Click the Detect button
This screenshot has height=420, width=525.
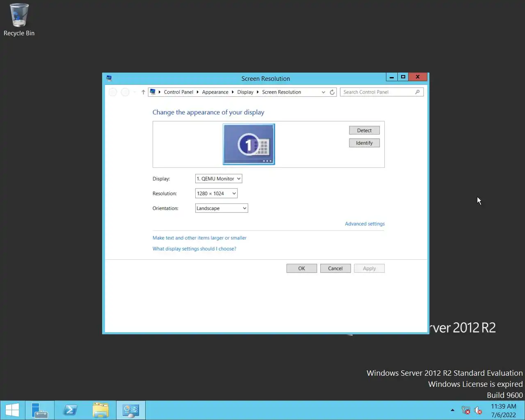[364, 130]
